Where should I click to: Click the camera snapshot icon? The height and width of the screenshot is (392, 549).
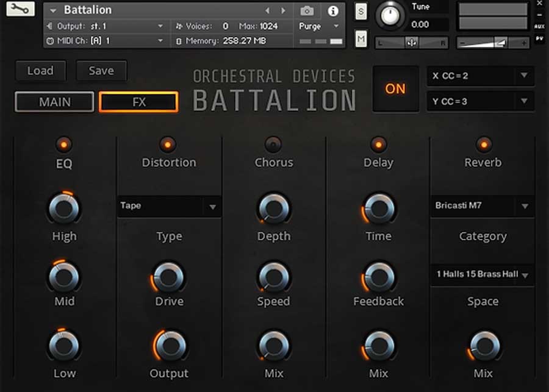(x=307, y=11)
